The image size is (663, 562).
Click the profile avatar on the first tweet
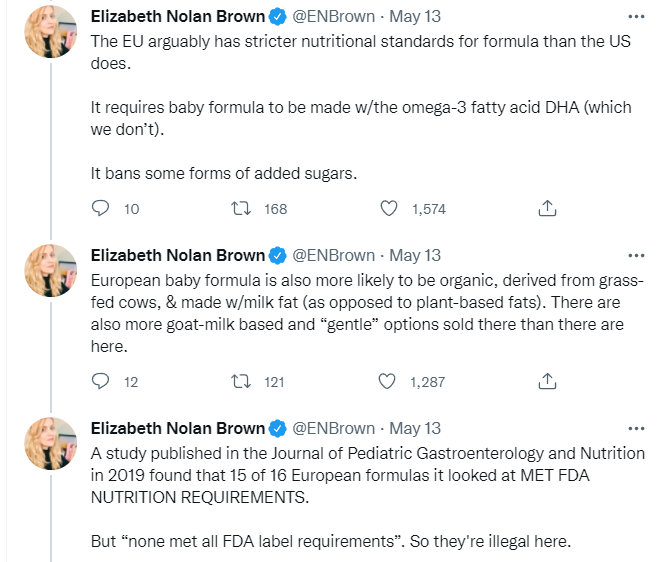coord(51,32)
